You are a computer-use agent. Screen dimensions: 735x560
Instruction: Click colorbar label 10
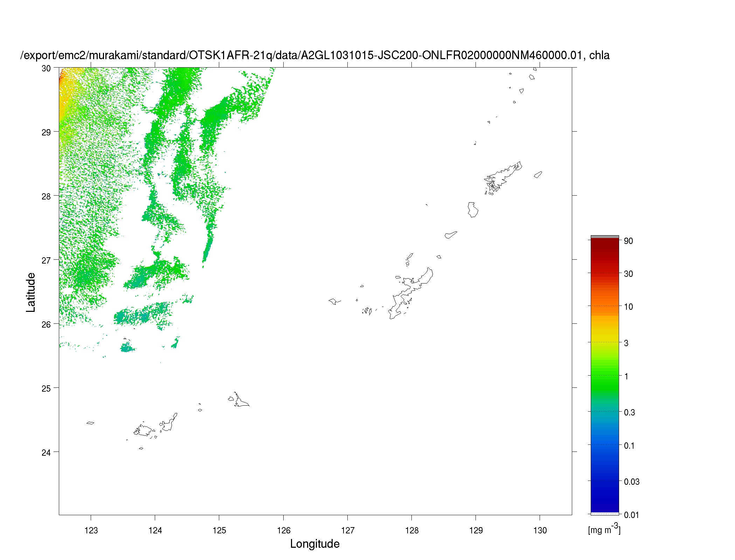click(x=629, y=307)
